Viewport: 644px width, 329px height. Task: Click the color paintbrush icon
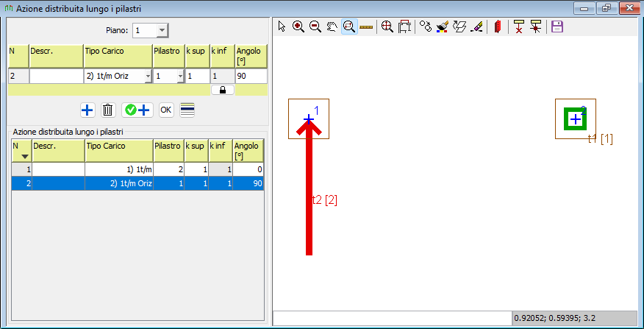tap(442, 26)
